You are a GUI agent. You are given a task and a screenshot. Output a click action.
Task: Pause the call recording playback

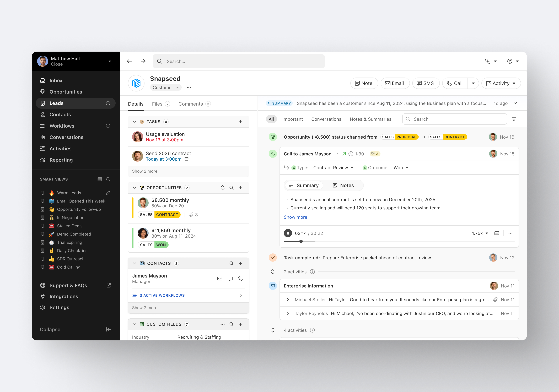point(288,233)
